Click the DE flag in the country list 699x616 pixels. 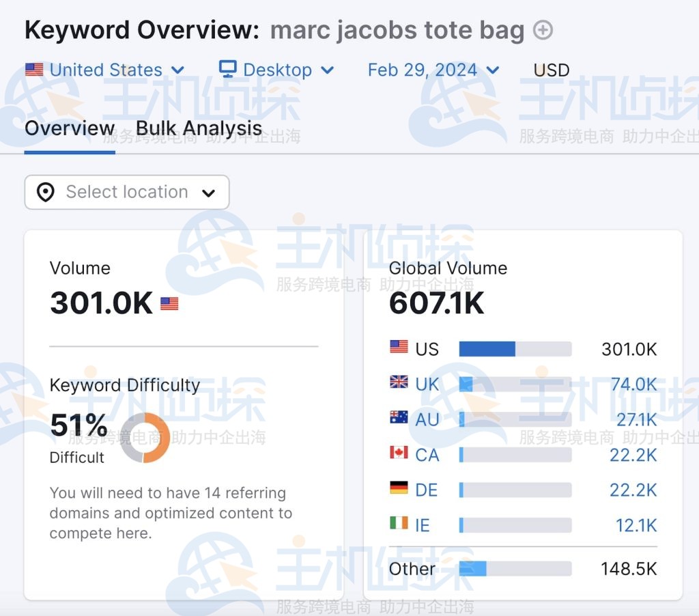point(399,490)
